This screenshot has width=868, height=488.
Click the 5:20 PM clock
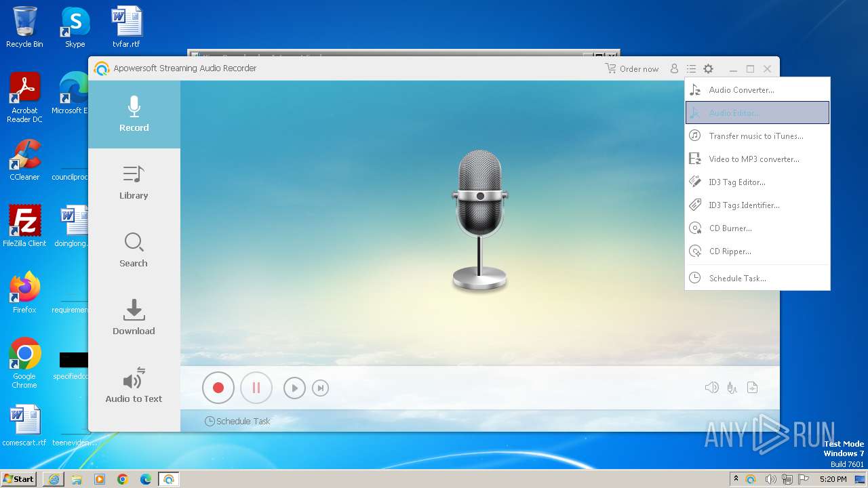[833, 479]
